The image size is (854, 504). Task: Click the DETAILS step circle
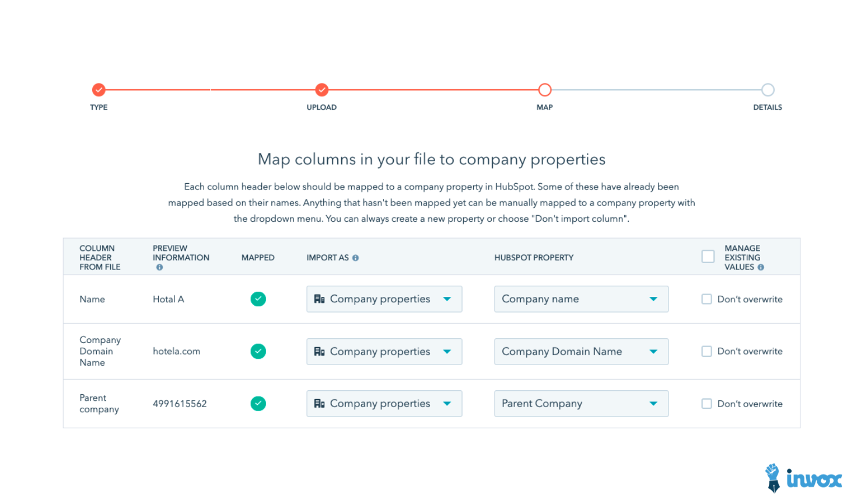point(768,90)
